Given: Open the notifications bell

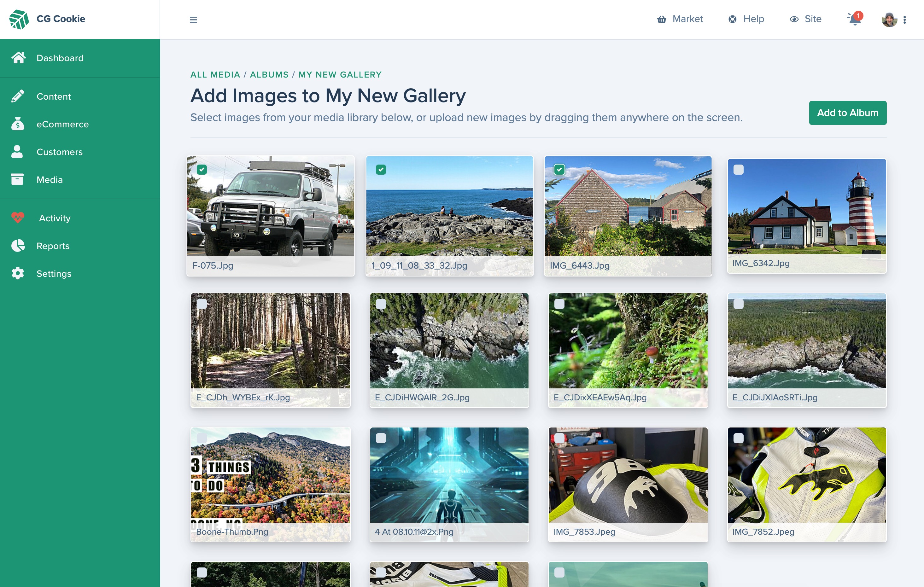Looking at the screenshot, I should tap(855, 19).
